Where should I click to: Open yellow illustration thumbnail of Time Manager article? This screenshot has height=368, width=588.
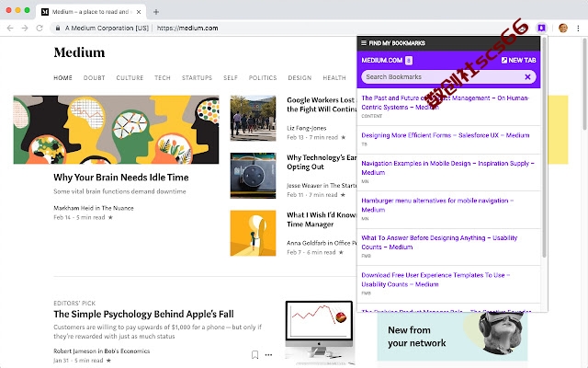(x=254, y=233)
